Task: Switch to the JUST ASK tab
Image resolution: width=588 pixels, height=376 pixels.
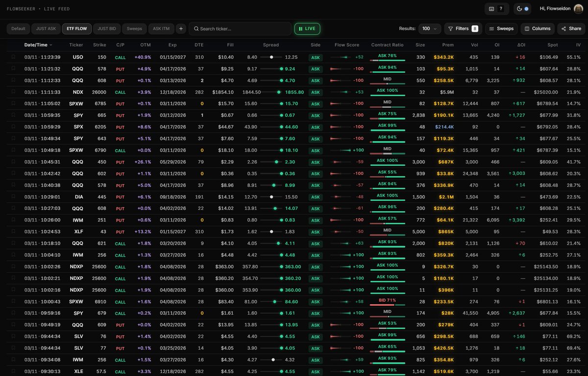Action: click(x=47, y=28)
